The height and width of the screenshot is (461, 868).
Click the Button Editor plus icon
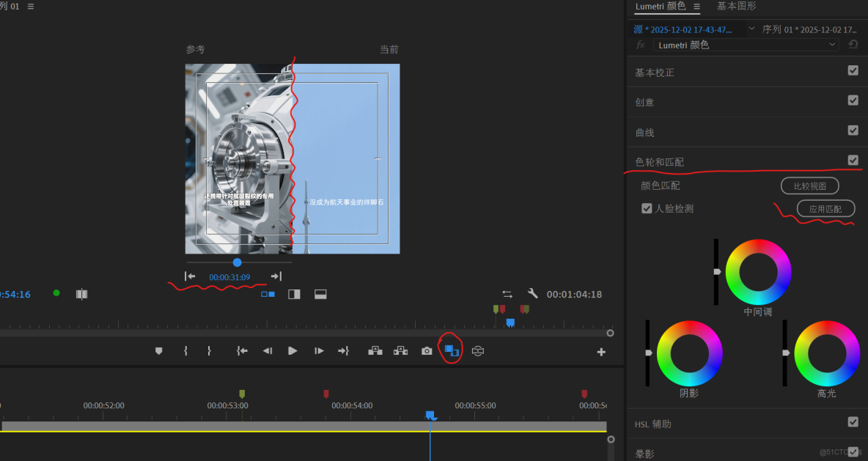click(601, 352)
